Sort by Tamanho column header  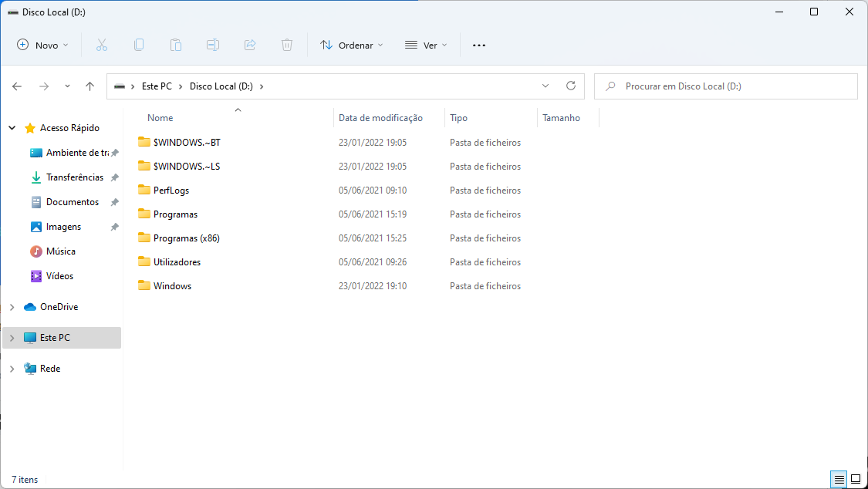click(x=562, y=118)
